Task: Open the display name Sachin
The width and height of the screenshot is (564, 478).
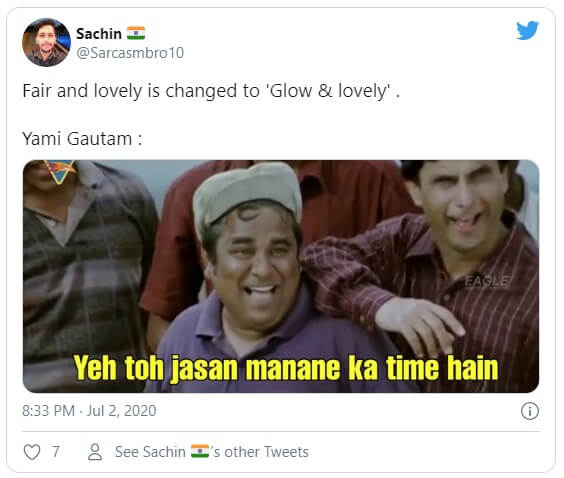Action: pyautogui.click(x=99, y=34)
